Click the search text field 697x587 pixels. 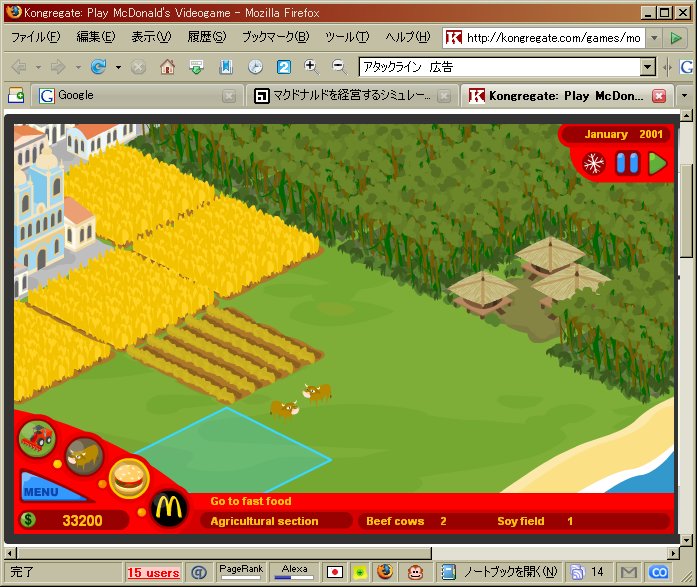pyautogui.click(x=500, y=67)
